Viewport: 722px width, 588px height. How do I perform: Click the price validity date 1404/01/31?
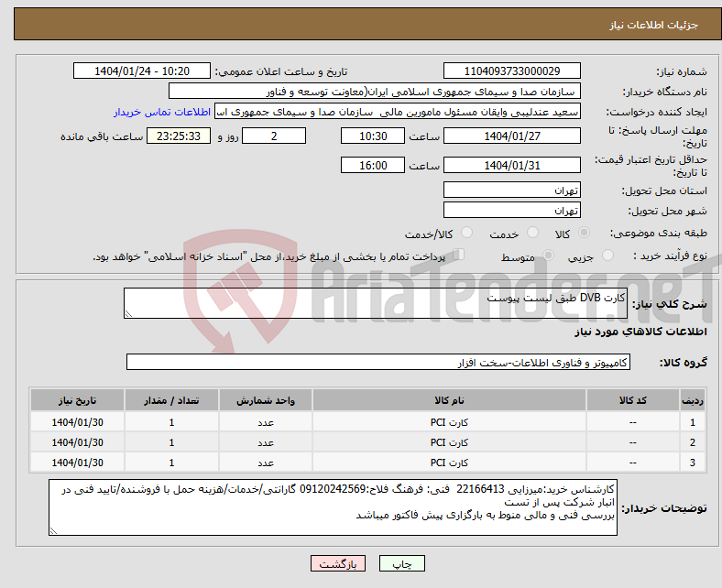point(512,165)
